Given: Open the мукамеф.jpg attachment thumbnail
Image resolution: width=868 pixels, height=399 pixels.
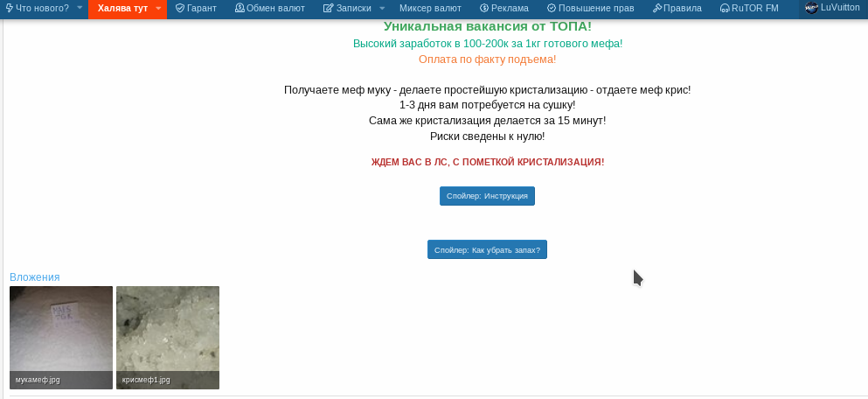Looking at the screenshot, I should (61, 338).
